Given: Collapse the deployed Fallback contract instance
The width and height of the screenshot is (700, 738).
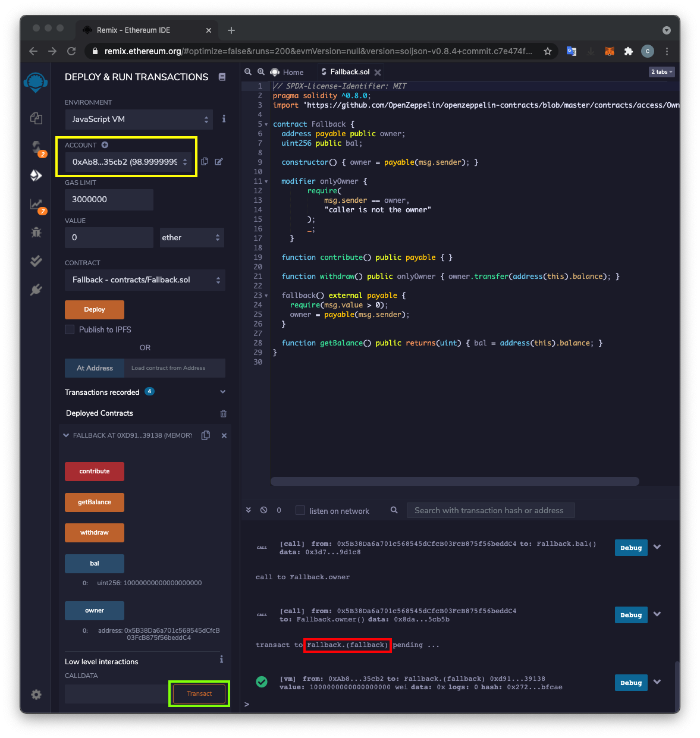Looking at the screenshot, I should tap(66, 435).
